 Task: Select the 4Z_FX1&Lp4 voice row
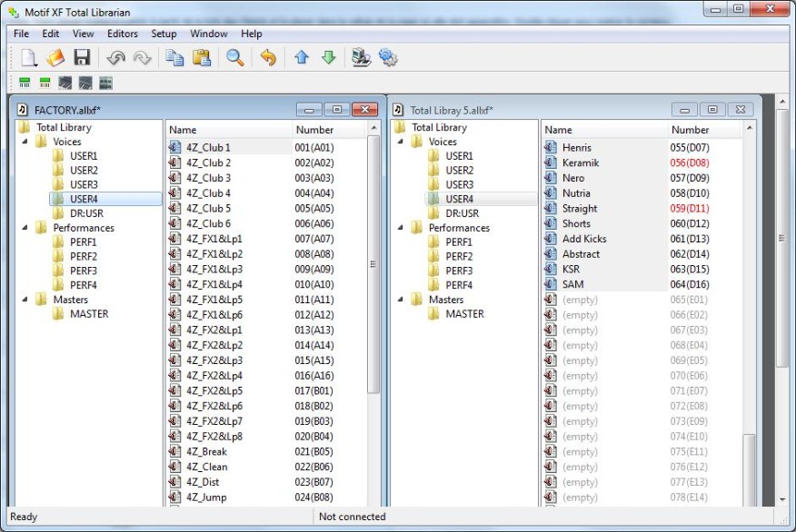click(265, 284)
